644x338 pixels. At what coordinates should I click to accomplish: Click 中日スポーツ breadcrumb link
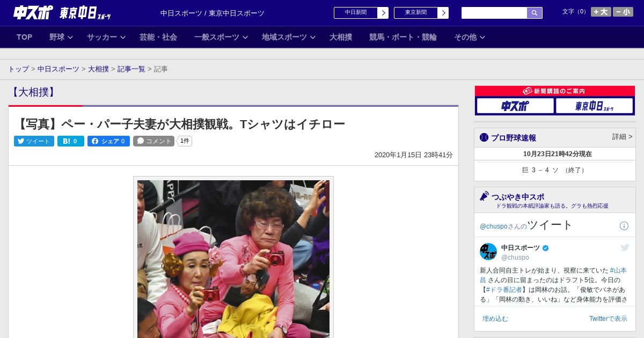pos(58,69)
